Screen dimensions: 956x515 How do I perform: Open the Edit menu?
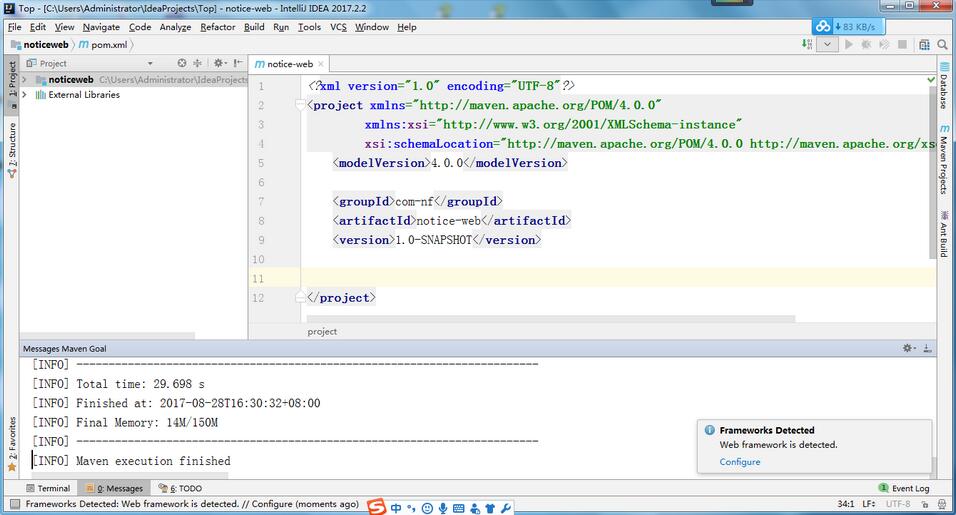[38, 27]
